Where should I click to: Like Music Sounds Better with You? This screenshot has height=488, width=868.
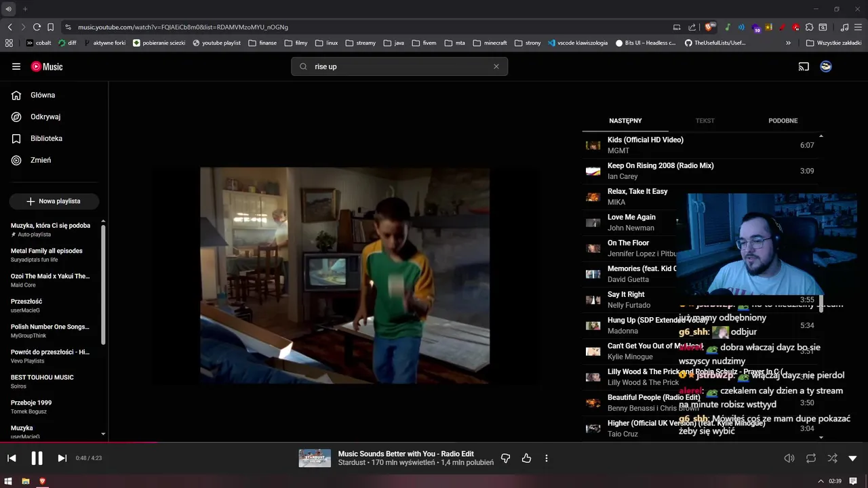pyautogui.click(x=526, y=458)
